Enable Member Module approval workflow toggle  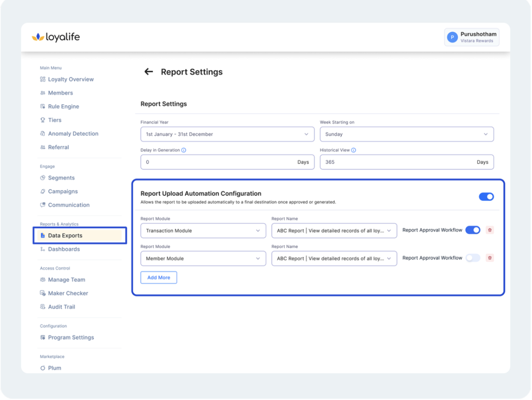click(473, 258)
